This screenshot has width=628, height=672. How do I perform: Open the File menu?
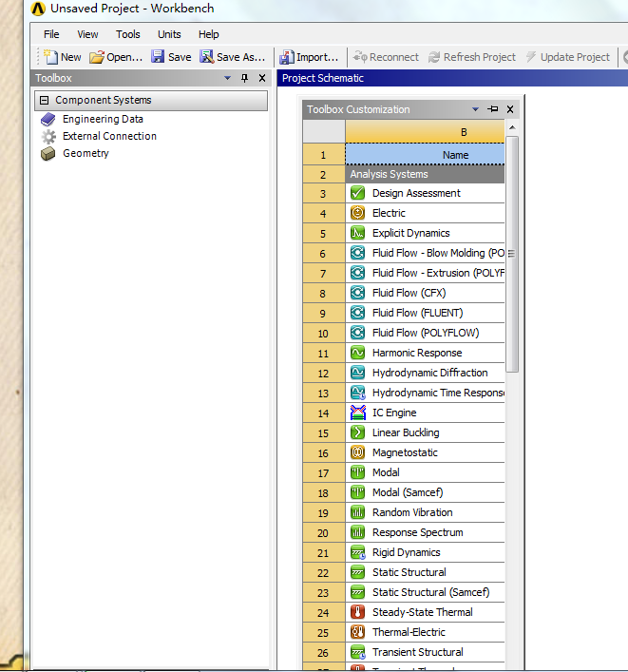(x=51, y=34)
